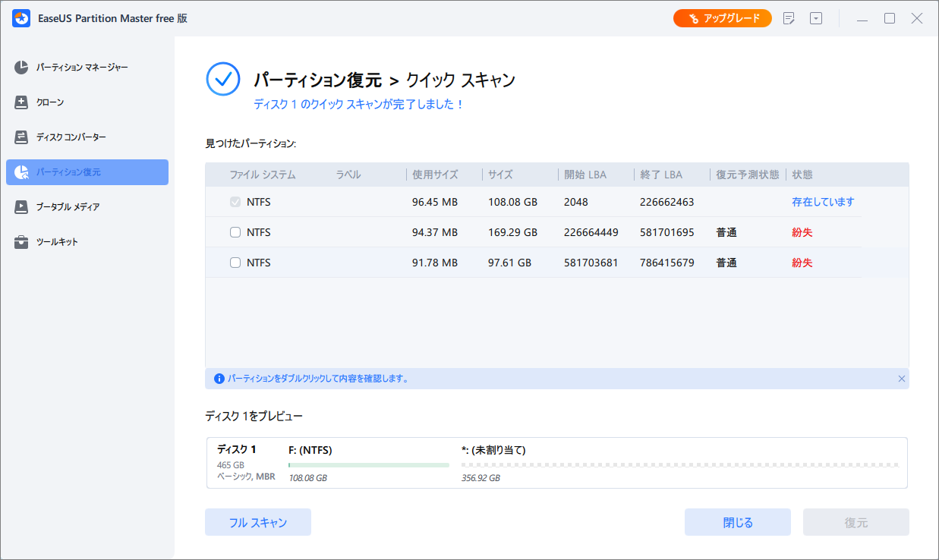Screen dimensions: 939x560
Task: Click the EaseUS app logo icon
Action: pos(20,18)
